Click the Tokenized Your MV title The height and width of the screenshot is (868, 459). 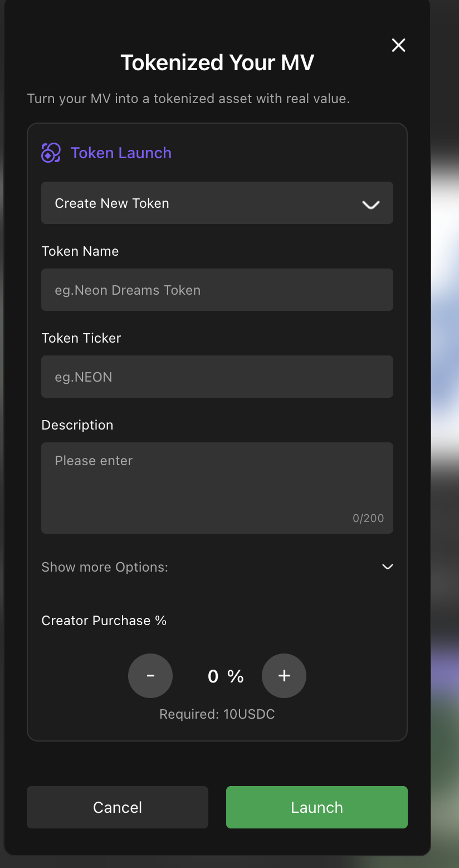(217, 62)
